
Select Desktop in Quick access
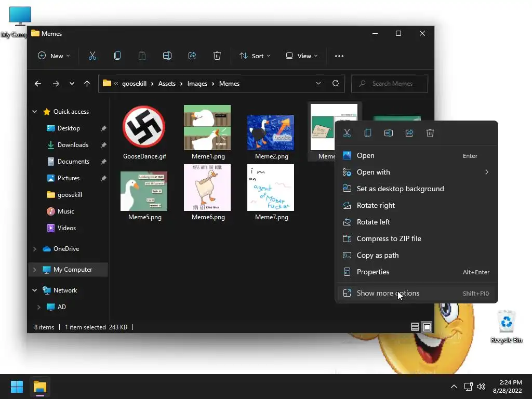click(69, 128)
